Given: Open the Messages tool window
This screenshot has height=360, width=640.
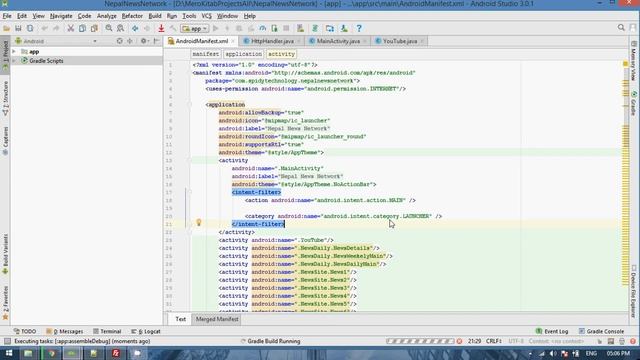Looking at the screenshot, I should pos(64,331).
